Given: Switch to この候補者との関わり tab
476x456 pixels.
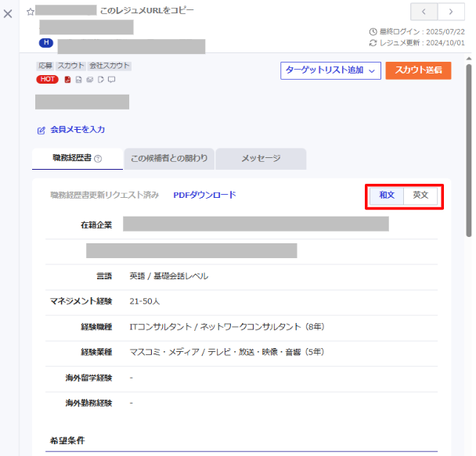Looking at the screenshot, I should pos(169,159).
